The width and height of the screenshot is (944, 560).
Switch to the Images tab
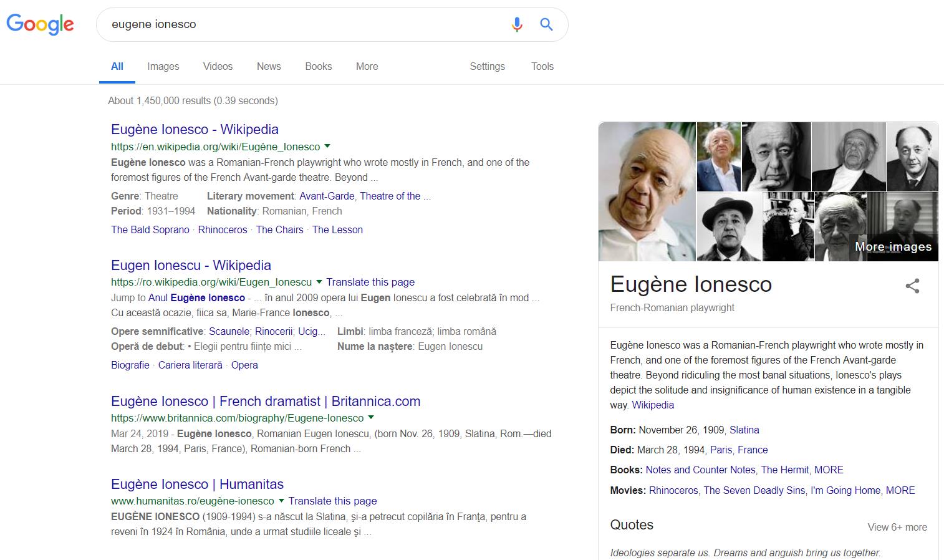[x=163, y=66]
